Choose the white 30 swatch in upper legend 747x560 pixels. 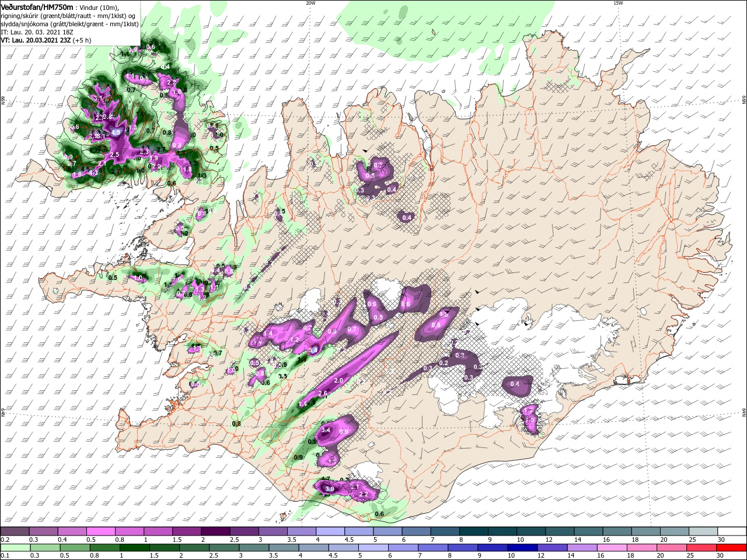[732, 531]
